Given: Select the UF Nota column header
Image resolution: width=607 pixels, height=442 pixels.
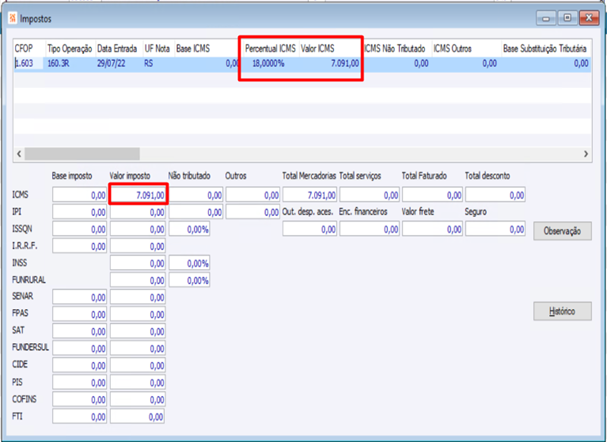Looking at the screenshot, I should tap(159, 49).
